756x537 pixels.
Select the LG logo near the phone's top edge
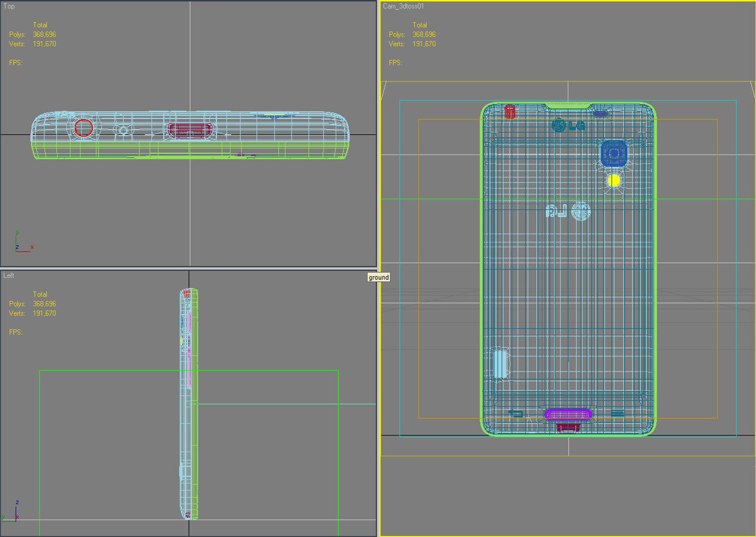568,125
